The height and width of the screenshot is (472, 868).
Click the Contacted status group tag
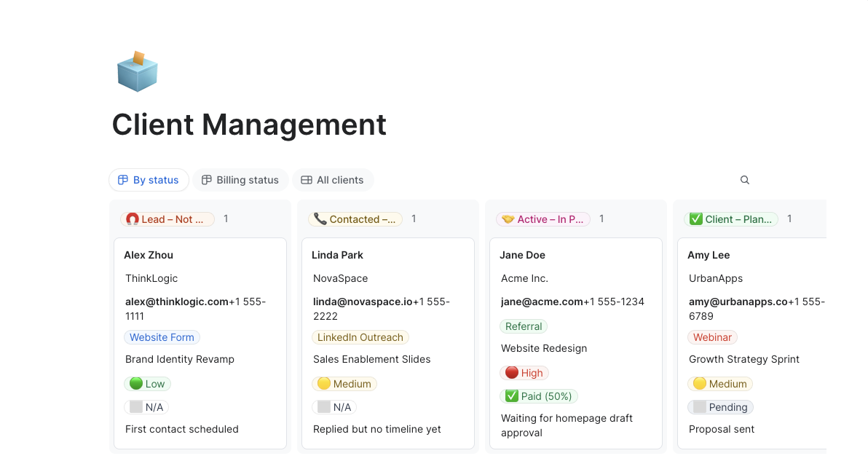tap(355, 219)
